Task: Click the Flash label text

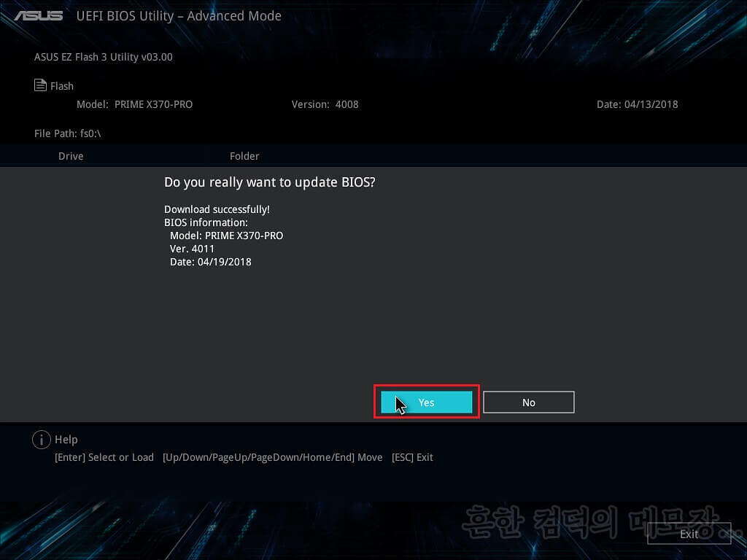Action: click(62, 86)
